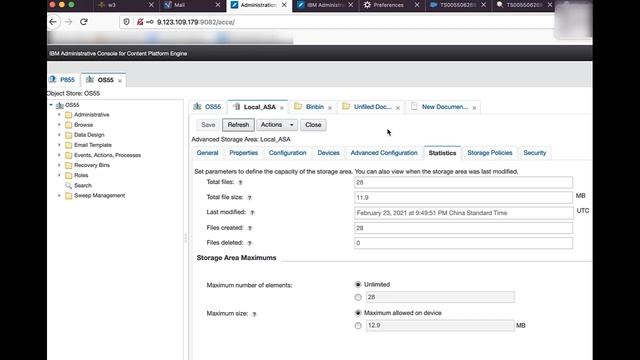This screenshot has height=360, width=640.
Task: Open the Actions dropdown arrow
Action: (x=291, y=125)
